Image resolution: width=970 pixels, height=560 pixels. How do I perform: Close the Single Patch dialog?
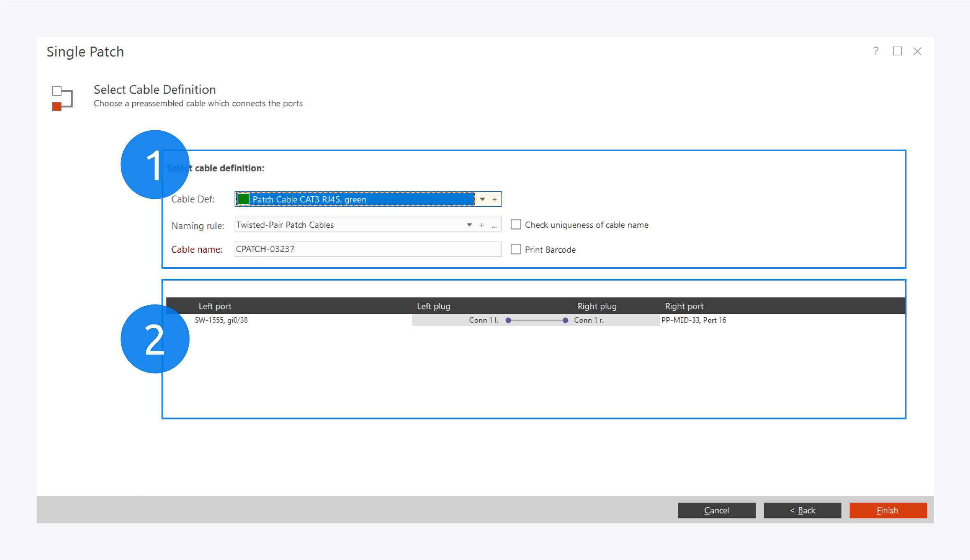pos(917,51)
